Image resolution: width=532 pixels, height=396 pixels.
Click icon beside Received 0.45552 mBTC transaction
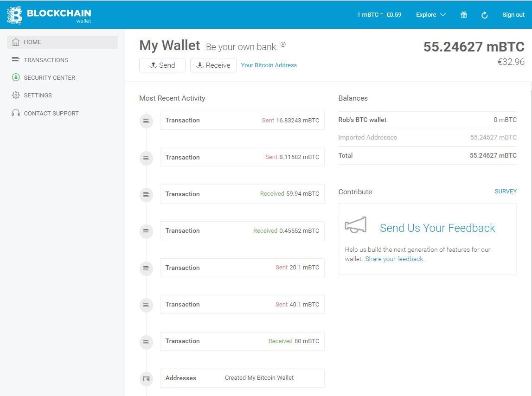(x=146, y=231)
